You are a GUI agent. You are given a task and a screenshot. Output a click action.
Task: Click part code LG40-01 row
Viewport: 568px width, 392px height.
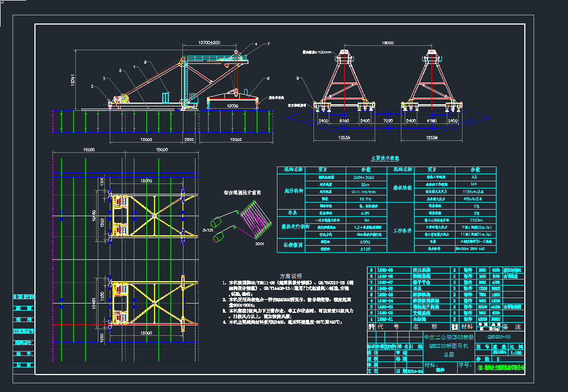point(386,319)
